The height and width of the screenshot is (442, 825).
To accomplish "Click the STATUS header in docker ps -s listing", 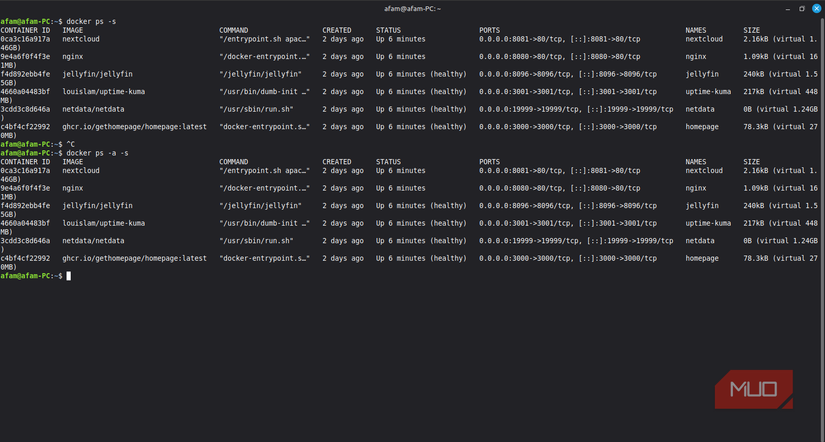I will [x=388, y=30].
